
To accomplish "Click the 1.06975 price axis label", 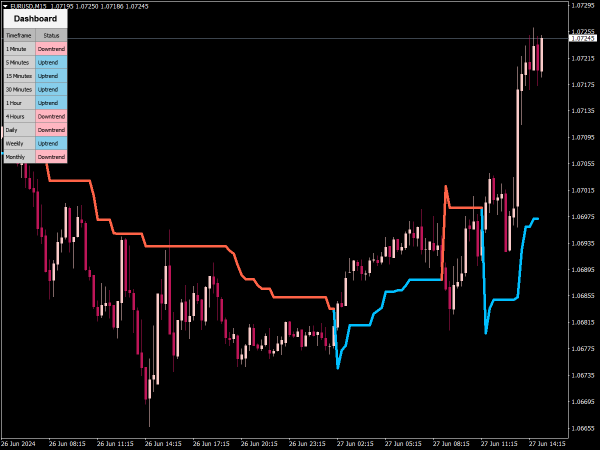I will pyautogui.click(x=583, y=217).
